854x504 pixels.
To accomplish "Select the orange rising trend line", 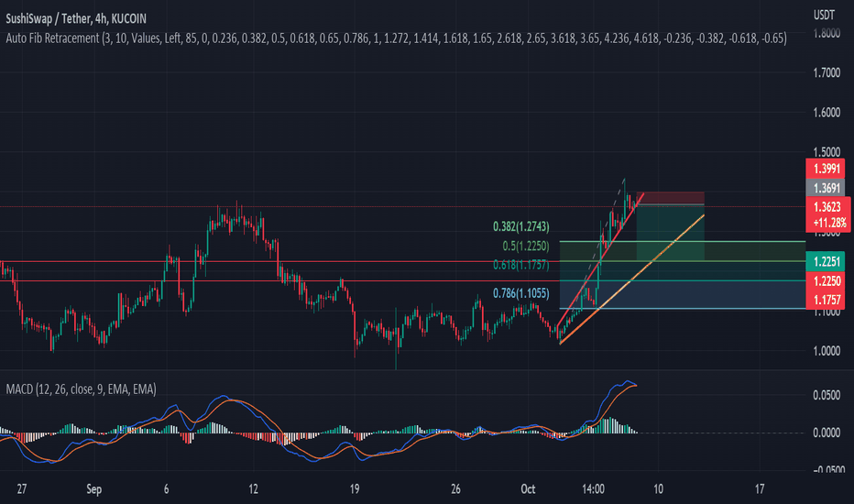I will (x=631, y=279).
